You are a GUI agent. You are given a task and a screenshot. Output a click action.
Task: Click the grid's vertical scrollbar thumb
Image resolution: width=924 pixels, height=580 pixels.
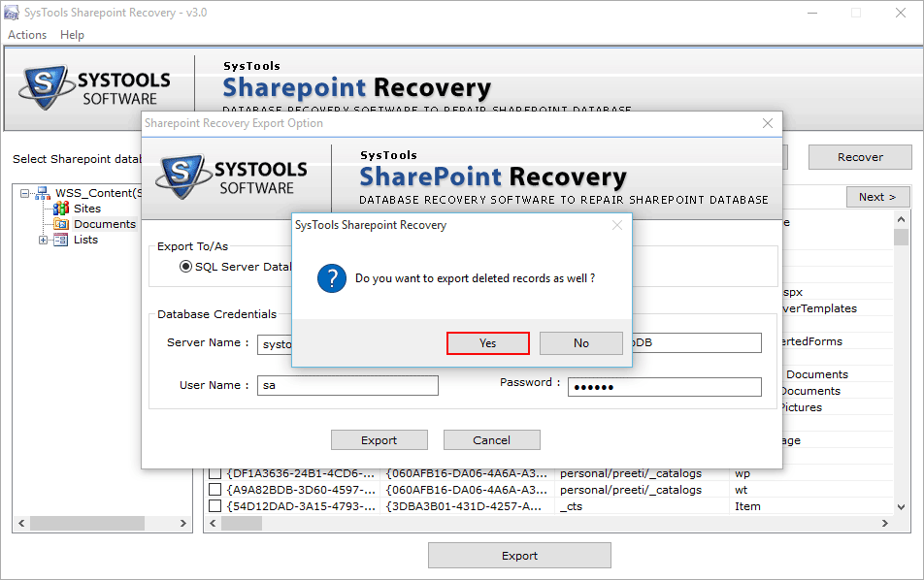(x=901, y=238)
